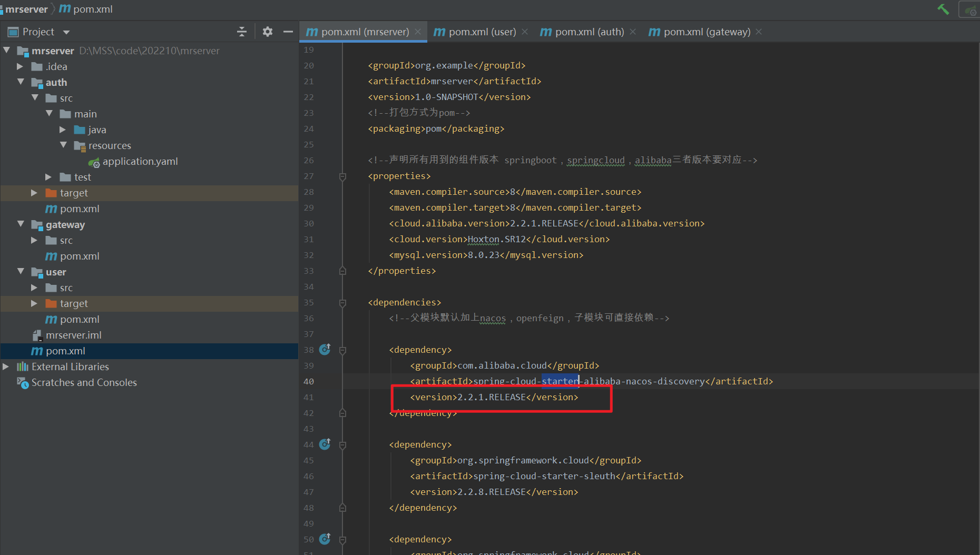Collapse all nodes in Project panel
The height and width of the screenshot is (555, 980).
coord(242,32)
